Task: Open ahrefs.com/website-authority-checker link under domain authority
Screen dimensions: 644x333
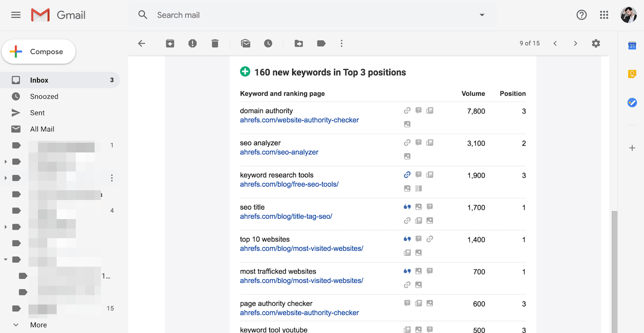Action: click(x=299, y=120)
